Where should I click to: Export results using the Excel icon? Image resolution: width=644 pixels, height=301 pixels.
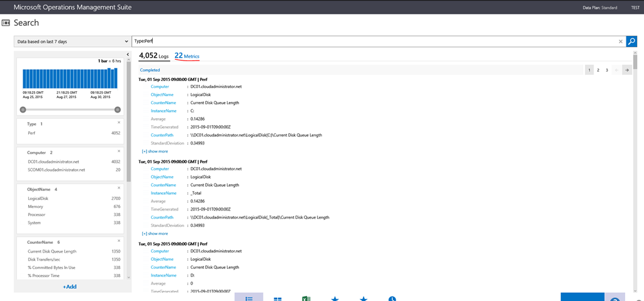click(x=307, y=299)
